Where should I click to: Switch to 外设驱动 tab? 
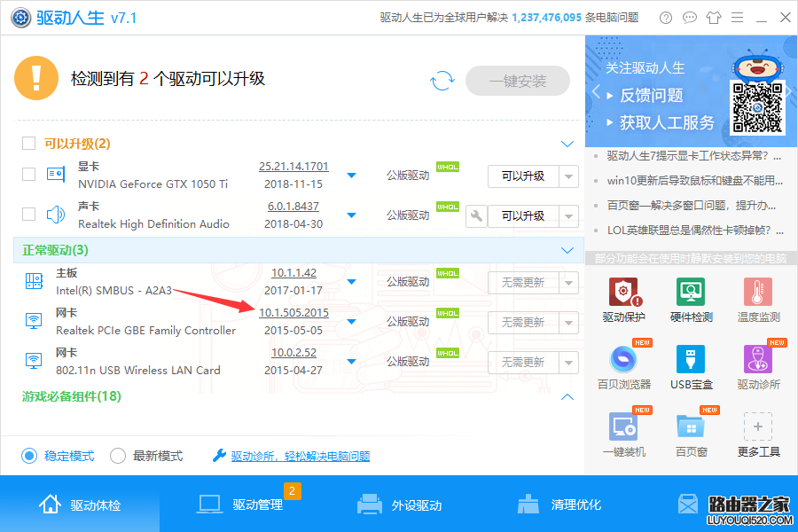point(400,505)
